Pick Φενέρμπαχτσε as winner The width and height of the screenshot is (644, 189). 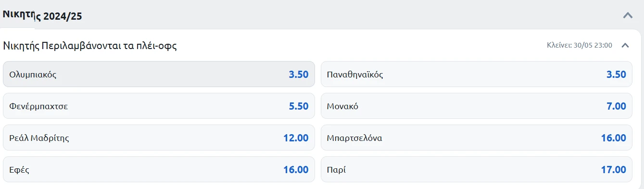pyautogui.click(x=159, y=106)
